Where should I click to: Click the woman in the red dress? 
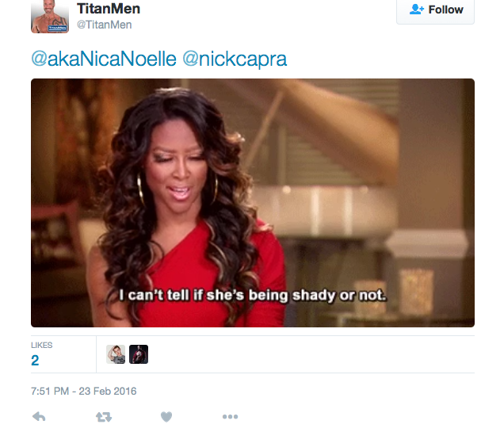click(186, 209)
